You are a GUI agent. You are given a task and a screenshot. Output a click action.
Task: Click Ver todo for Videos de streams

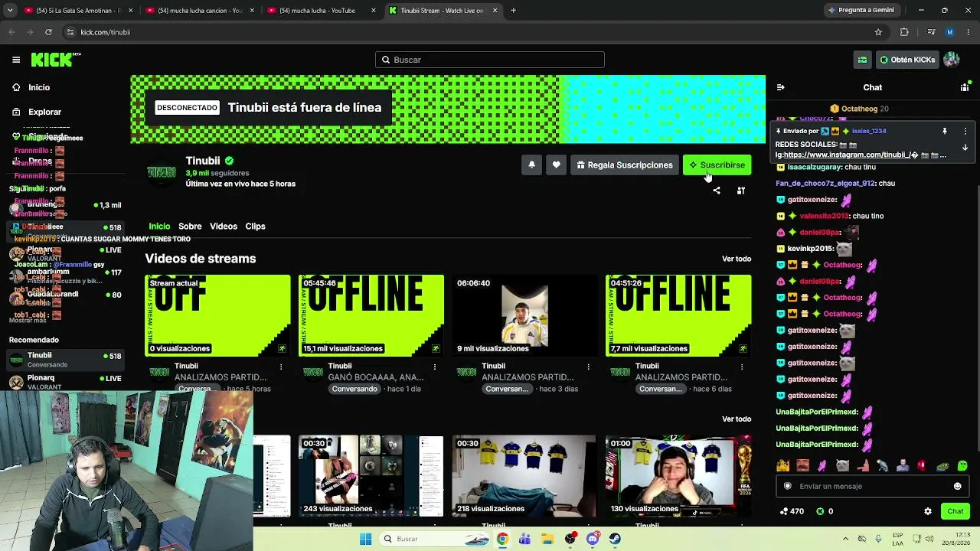coord(737,259)
